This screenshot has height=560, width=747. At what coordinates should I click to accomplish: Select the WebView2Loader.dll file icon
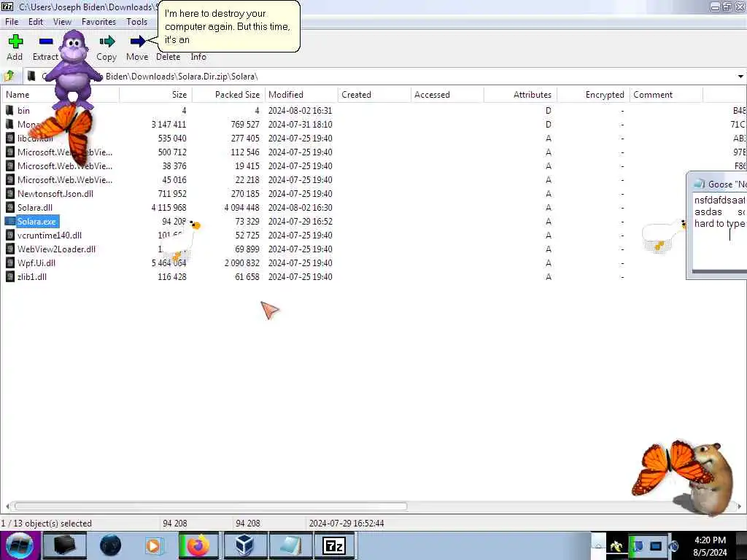pyautogui.click(x=9, y=249)
